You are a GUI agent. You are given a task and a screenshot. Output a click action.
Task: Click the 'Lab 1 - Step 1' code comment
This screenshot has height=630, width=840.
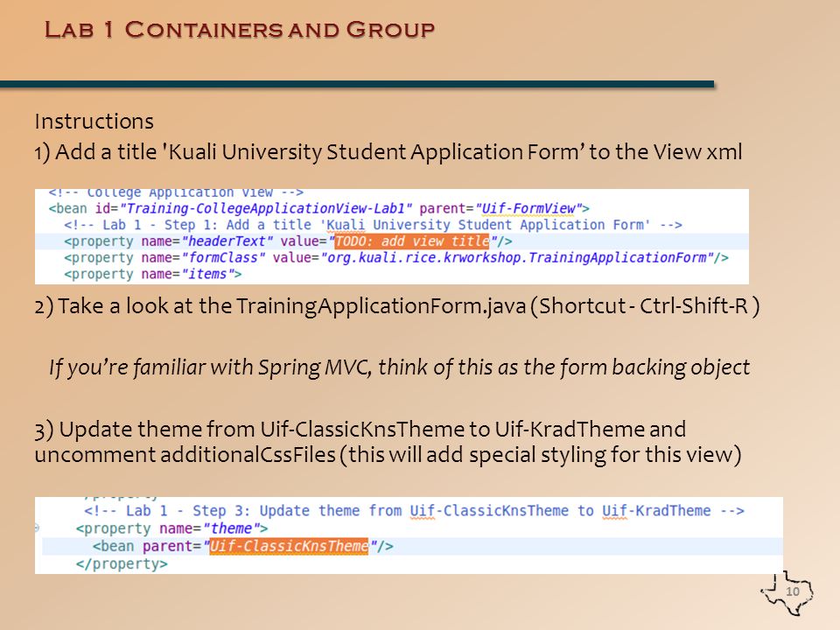[x=373, y=225]
